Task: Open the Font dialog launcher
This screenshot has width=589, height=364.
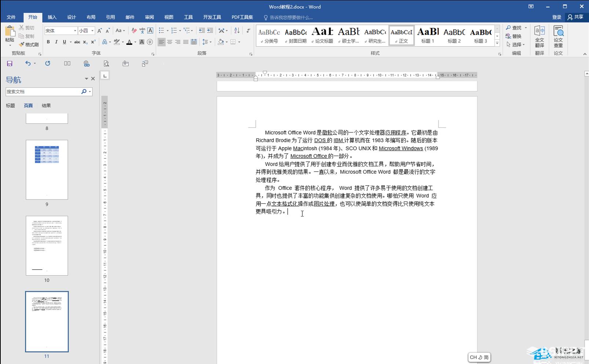Action: pyautogui.click(x=153, y=54)
